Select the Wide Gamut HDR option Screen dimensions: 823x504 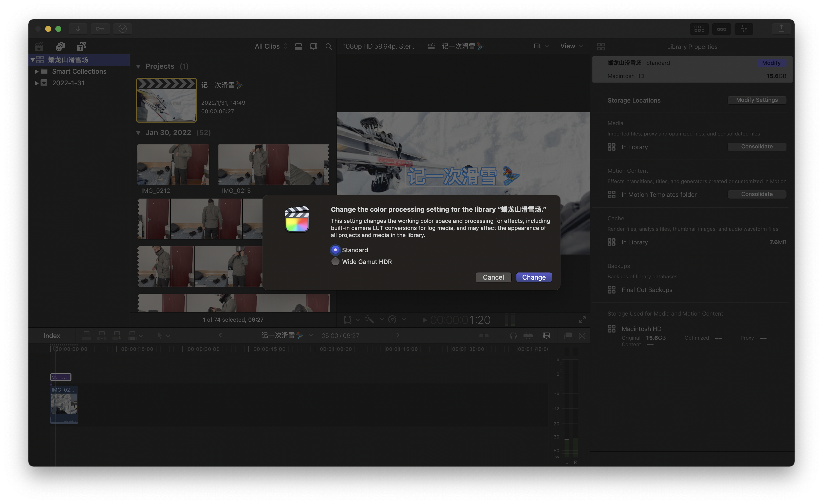pos(335,262)
